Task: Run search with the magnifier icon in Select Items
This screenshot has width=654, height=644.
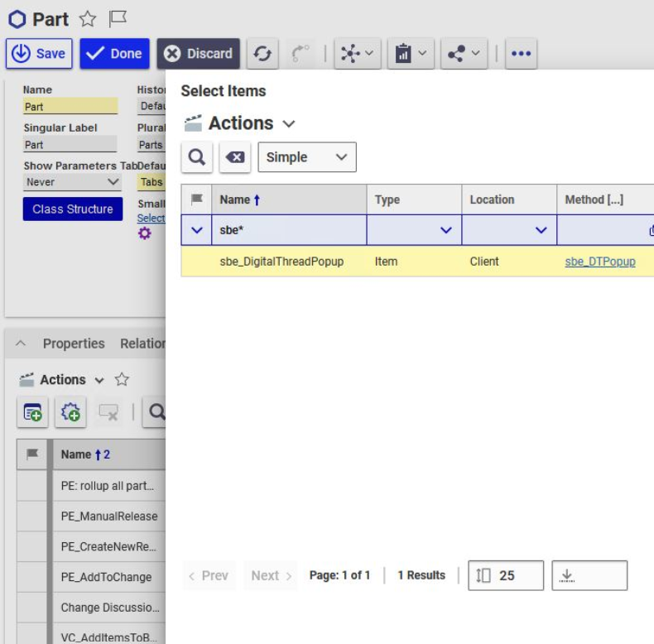Action: (196, 157)
